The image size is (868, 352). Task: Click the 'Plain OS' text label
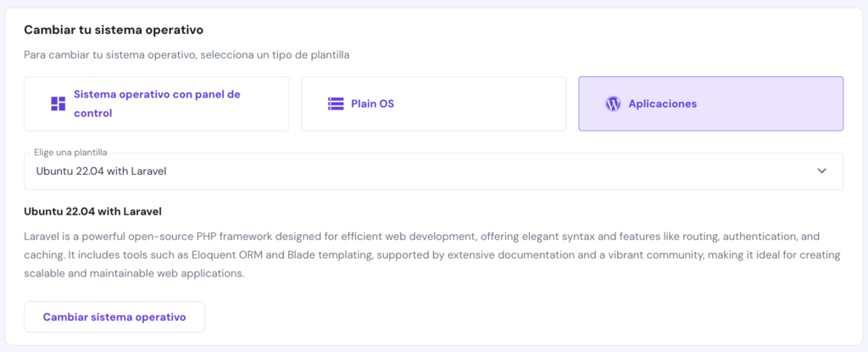[373, 103]
